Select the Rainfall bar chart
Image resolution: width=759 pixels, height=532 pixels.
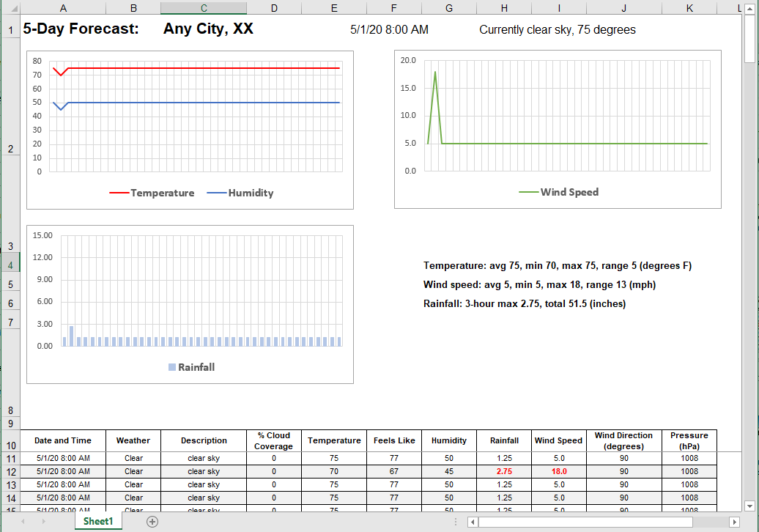(190, 304)
